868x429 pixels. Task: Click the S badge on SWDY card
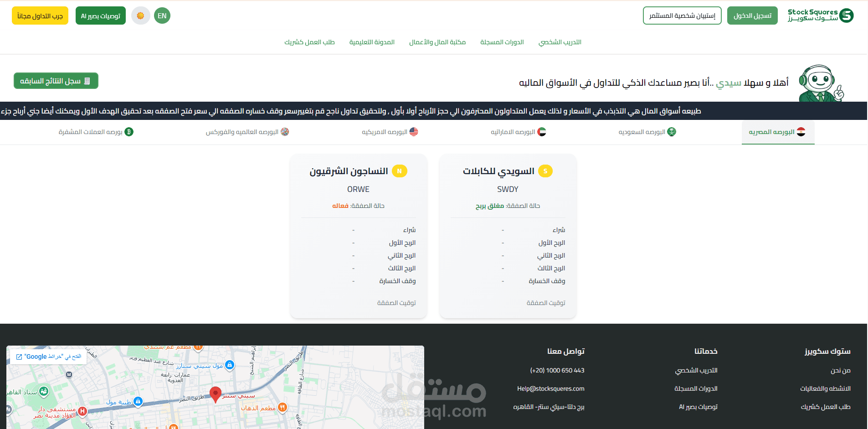[545, 171]
